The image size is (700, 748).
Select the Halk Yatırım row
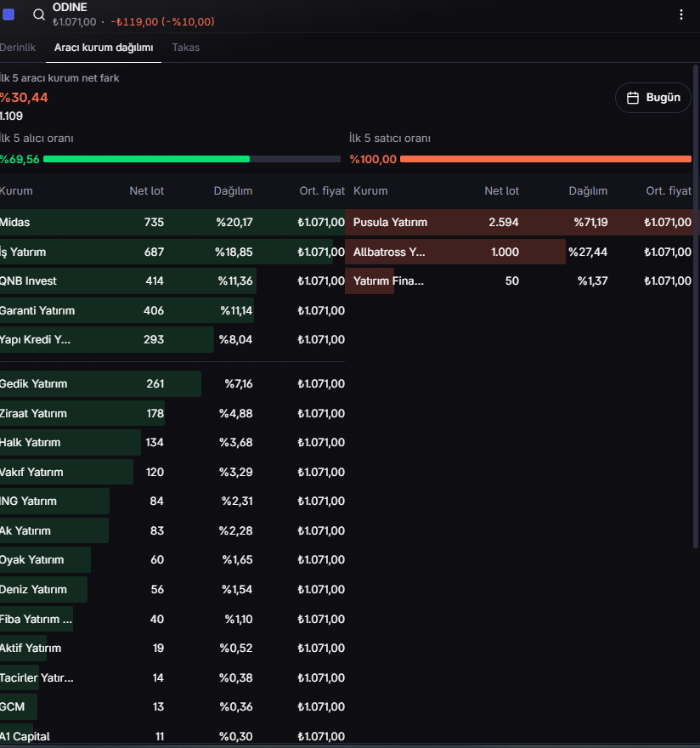pyautogui.click(x=172, y=442)
